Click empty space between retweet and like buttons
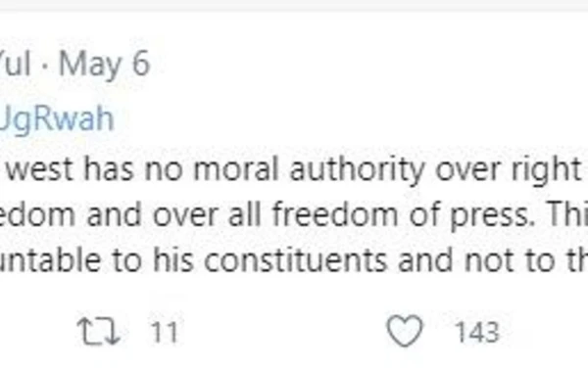The height and width of the screenshot is (372, 588). point(281,332)
